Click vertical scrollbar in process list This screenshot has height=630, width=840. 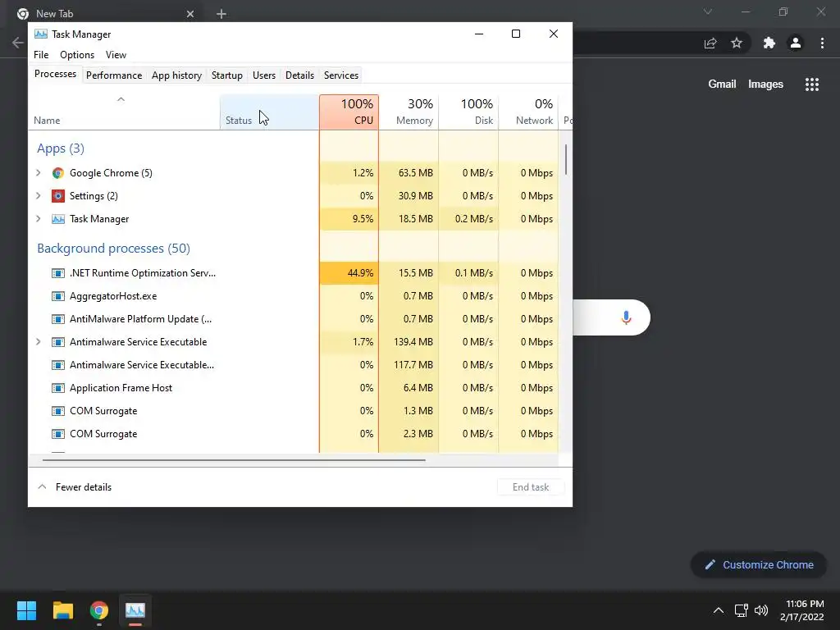click(x=566, y=159)
